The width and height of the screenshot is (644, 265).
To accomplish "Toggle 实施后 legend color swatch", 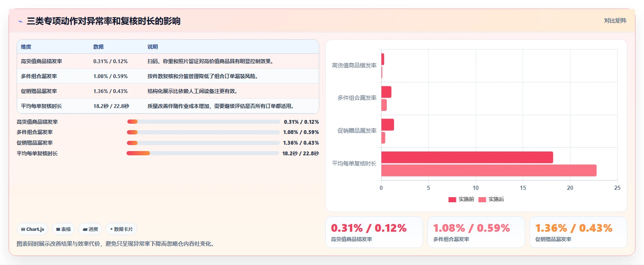I will coord(482,199).
